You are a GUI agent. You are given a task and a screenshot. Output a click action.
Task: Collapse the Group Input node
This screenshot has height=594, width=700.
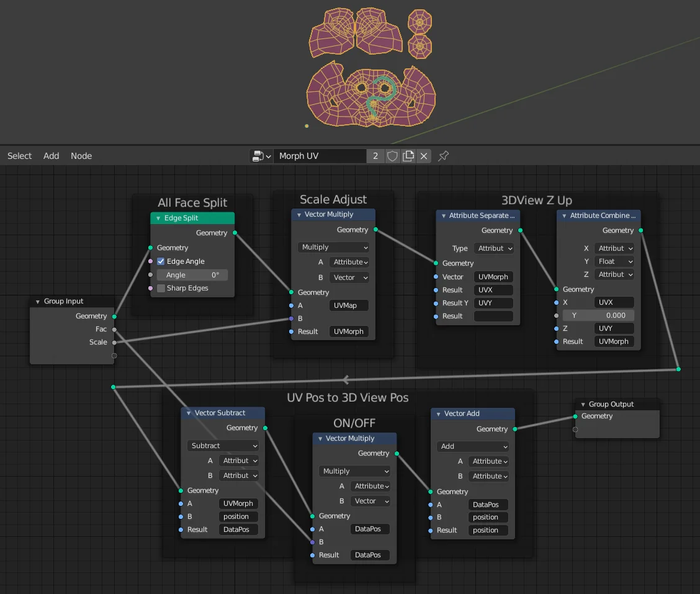[37, 301]
